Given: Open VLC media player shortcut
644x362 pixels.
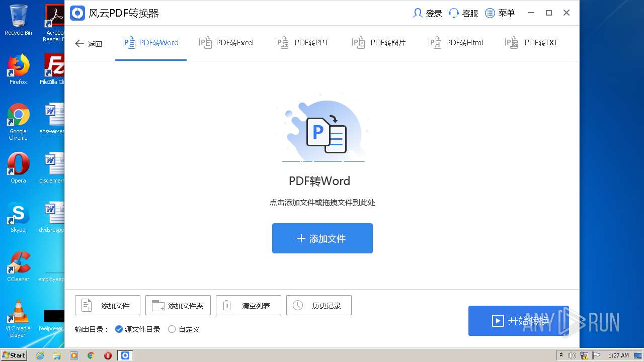Looking at the screenshot, I should 18,319.
